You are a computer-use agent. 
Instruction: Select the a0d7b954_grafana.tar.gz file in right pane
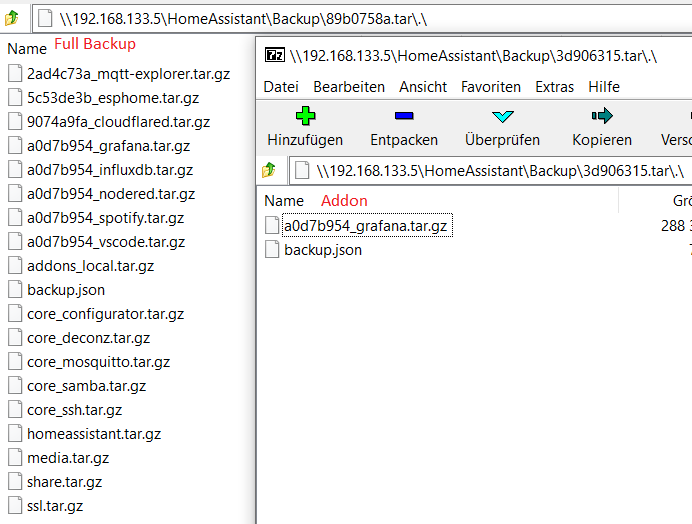365,226
